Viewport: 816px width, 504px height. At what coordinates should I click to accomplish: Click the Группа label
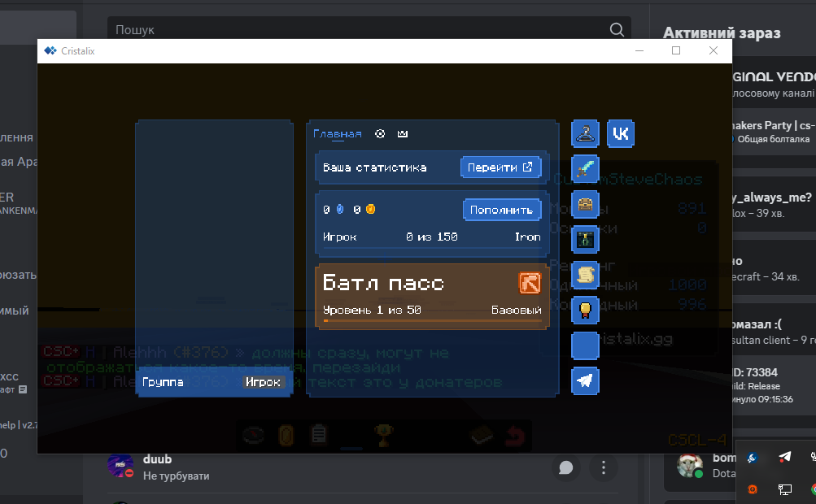[163, 382]
